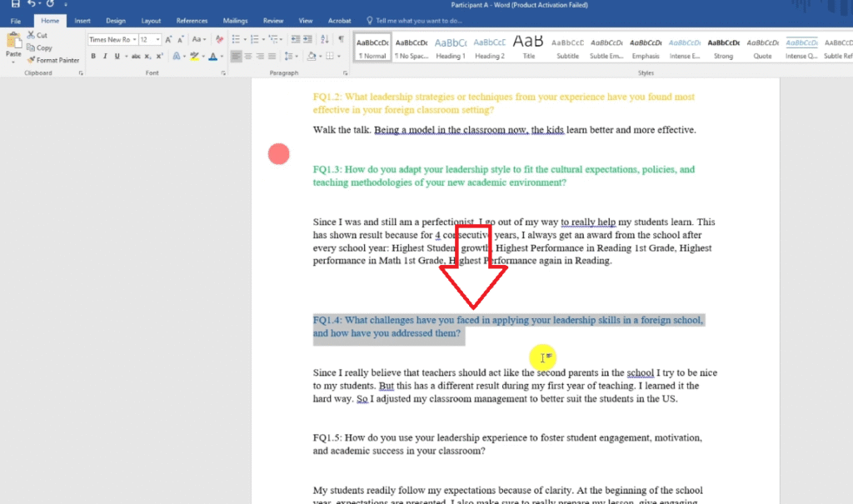Click the Increase Indent icon

(x=309, y=39)
